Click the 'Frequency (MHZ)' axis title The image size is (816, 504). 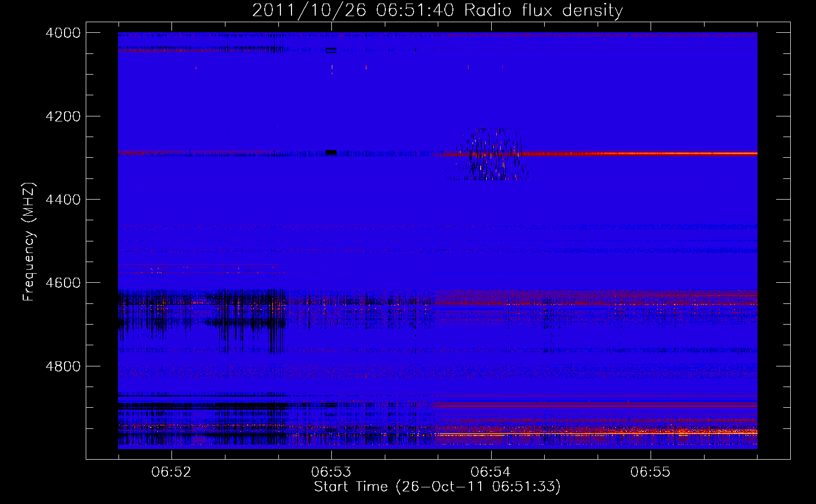click(x=29, y=242)
